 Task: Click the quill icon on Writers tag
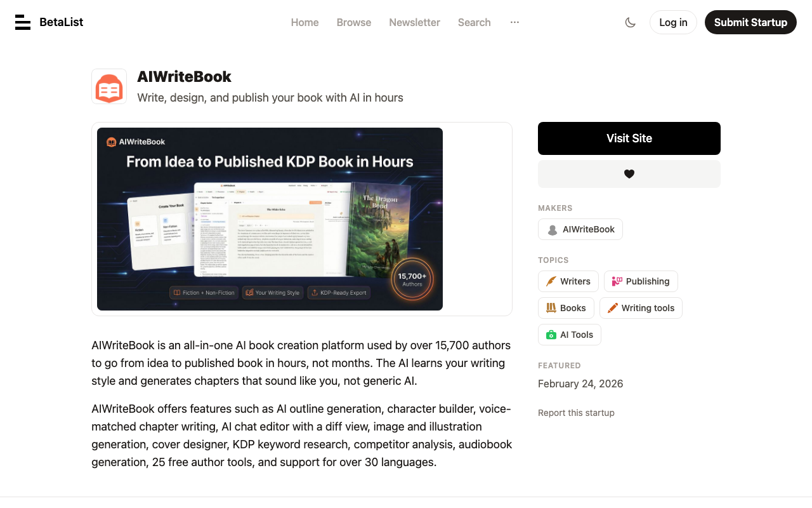tap(551, 281)
